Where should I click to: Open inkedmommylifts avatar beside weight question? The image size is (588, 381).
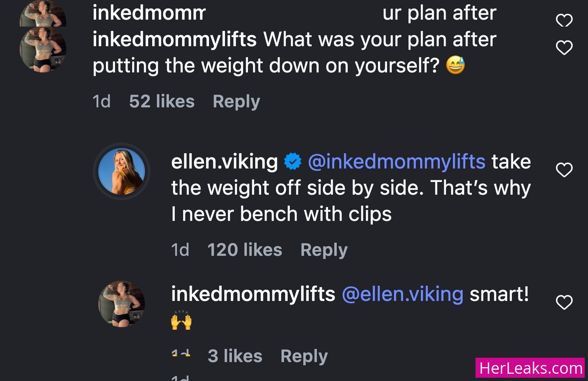click(x=43, y=49)
